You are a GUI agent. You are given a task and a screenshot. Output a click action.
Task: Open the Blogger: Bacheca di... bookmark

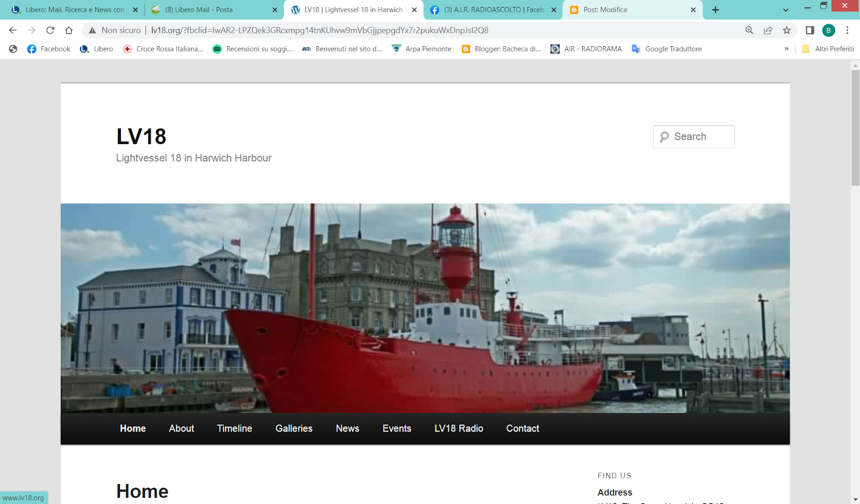pos(501,49)
